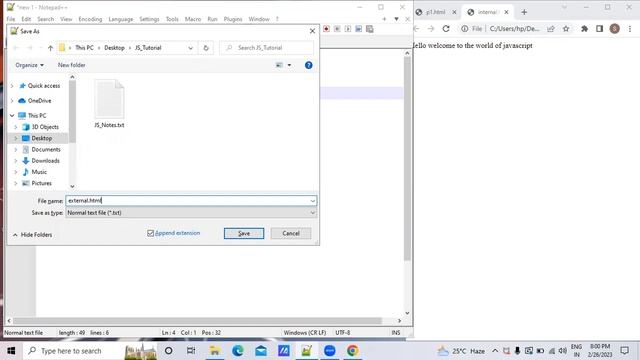Open the Notepad++ Plugins menu

click(233, 19)
